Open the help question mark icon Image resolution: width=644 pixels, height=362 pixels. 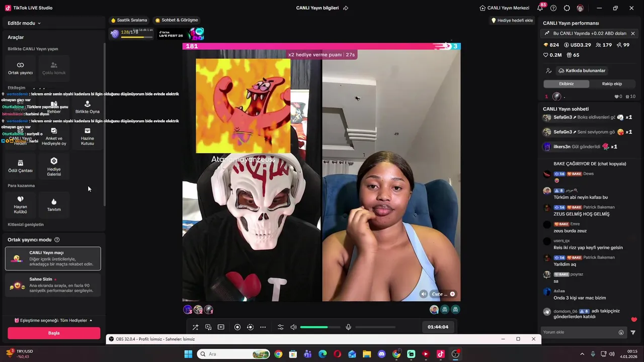coord(553,8)
